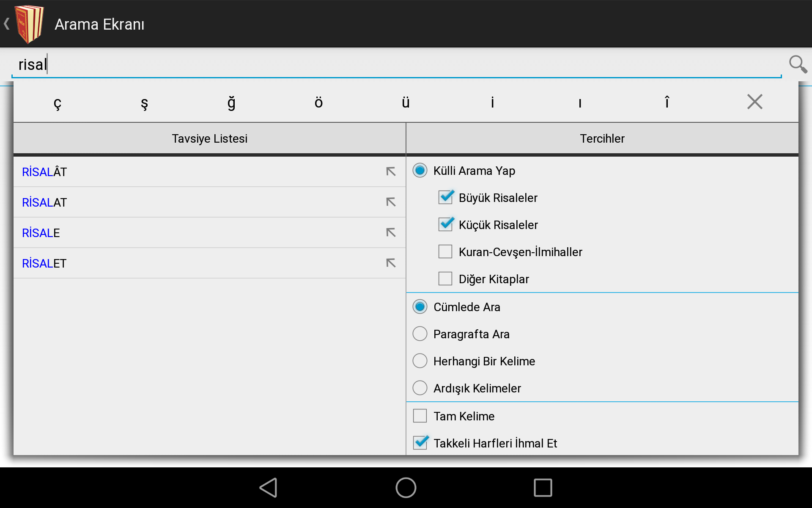Screen dimensions: 812x508
Task: Insert RİSALÂT suggestion using its arrow icon
Action: tap(391, 171)
